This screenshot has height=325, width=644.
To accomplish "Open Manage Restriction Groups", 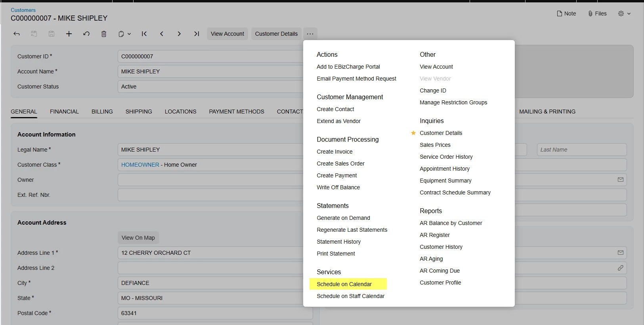I will coord(453,102).
